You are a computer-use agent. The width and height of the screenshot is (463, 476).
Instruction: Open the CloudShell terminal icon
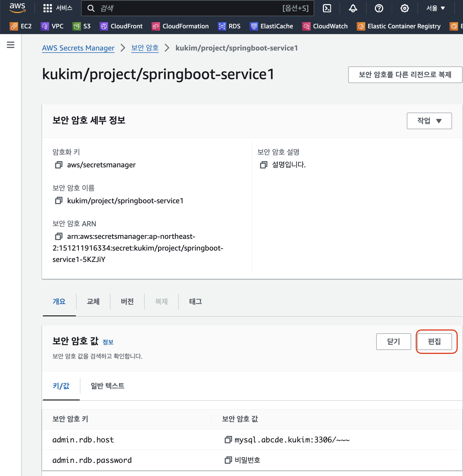pos(327,8)
